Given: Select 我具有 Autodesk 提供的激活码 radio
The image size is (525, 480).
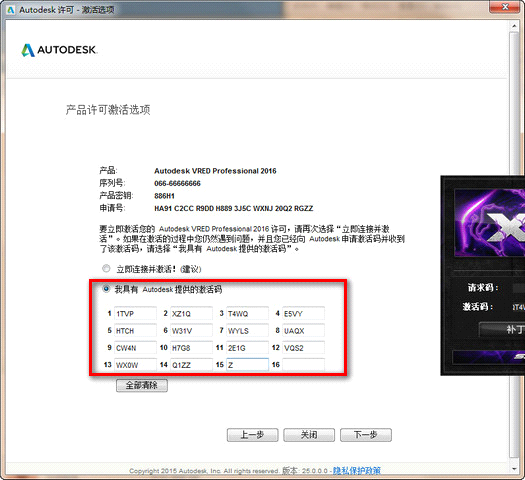Looking at the screenshot, I should [x=106, y=289].
